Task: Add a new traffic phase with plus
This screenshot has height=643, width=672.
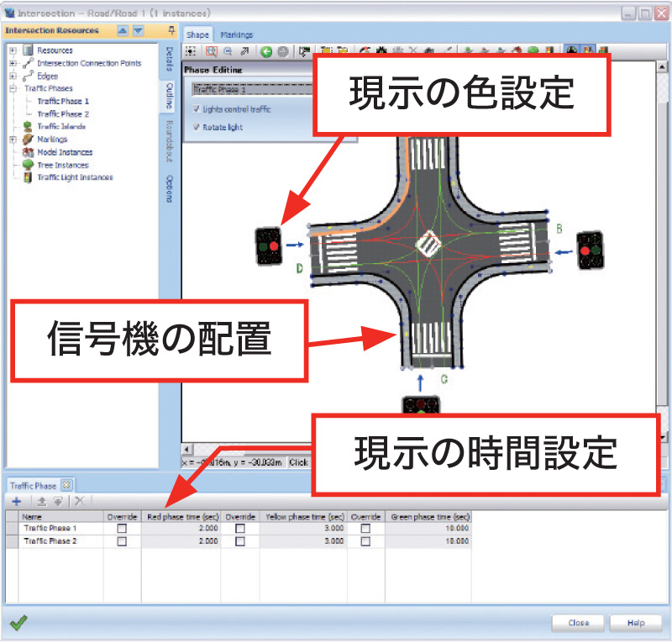Action: point(17,501)
